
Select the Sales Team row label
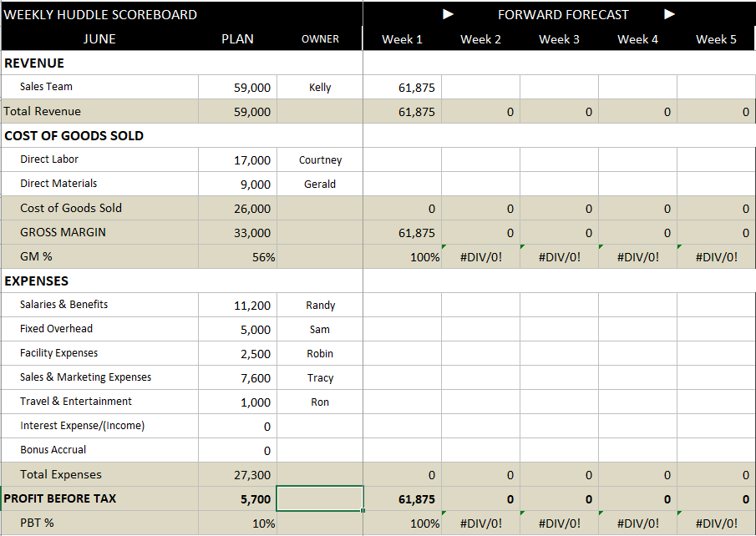click(99, 87)
